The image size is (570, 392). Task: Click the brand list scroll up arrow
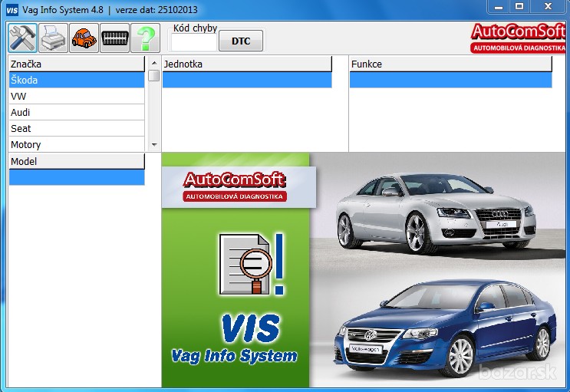(x=154, y=63)
